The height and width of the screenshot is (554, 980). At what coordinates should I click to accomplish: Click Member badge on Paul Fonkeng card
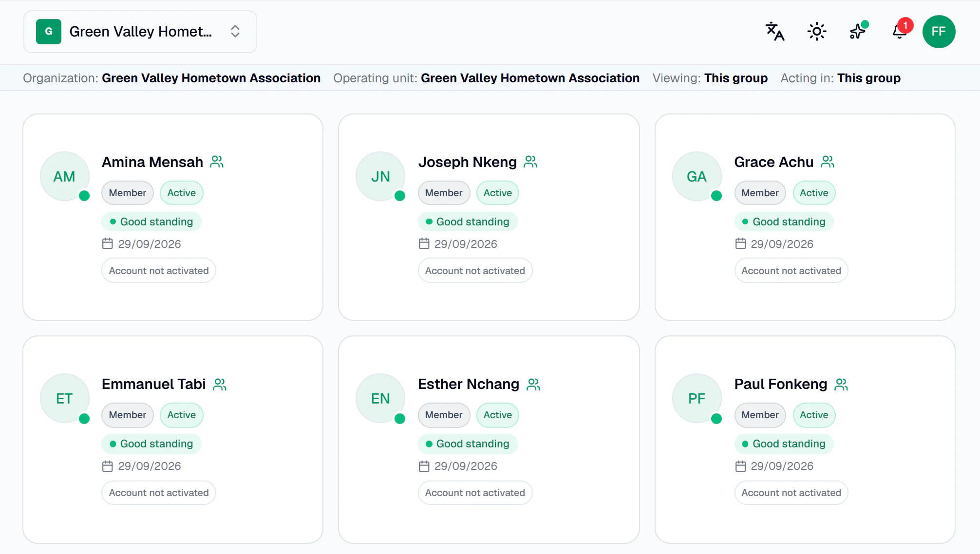pos(760,415)
